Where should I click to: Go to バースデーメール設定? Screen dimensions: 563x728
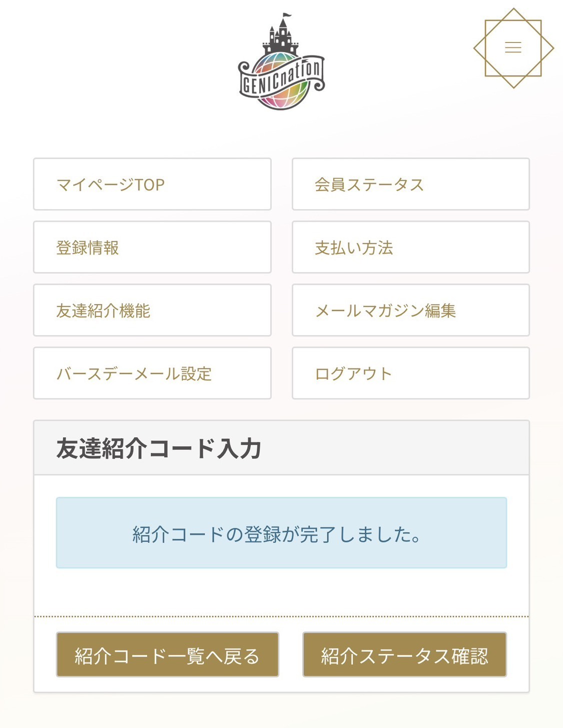152,373
